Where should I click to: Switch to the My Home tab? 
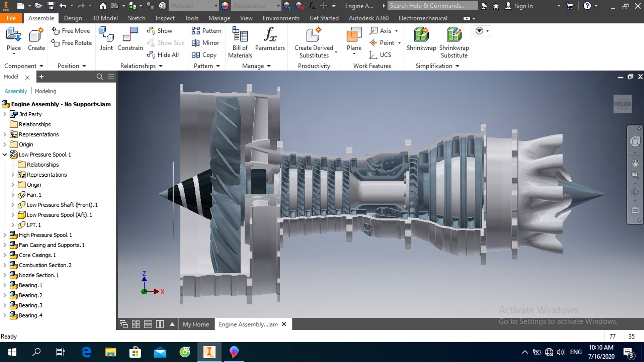coord(196,324)
